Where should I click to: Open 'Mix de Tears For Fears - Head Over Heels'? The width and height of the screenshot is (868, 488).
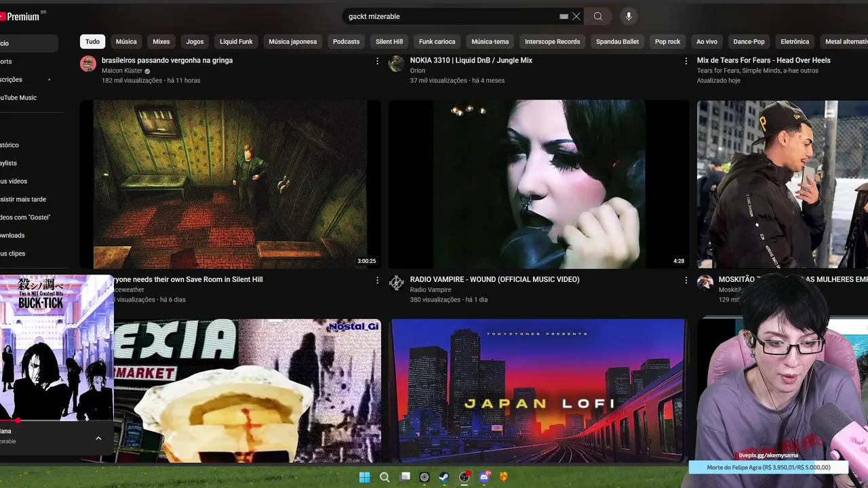coord(764,60)
